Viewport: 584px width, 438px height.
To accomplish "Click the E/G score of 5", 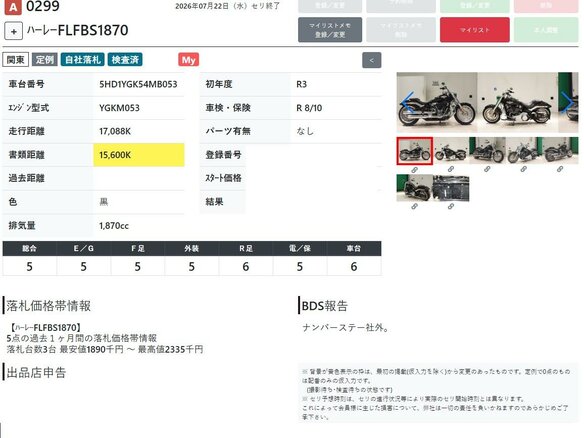I will (83, 267).
